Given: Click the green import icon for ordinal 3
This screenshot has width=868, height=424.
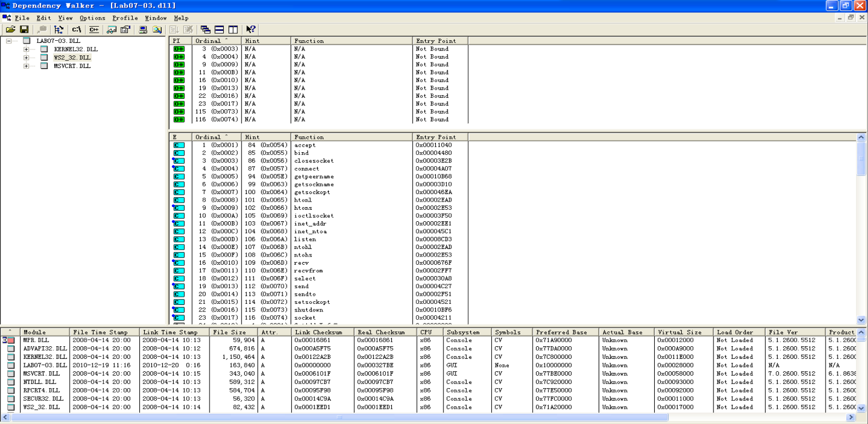Looking at the screenshot, I should point(178,49).
